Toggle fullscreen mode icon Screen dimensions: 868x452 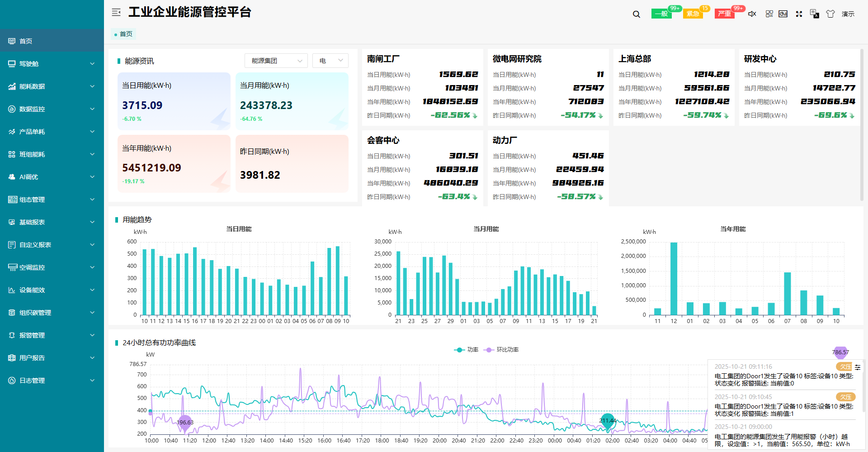pyautogui.click(x=799, y=14)
